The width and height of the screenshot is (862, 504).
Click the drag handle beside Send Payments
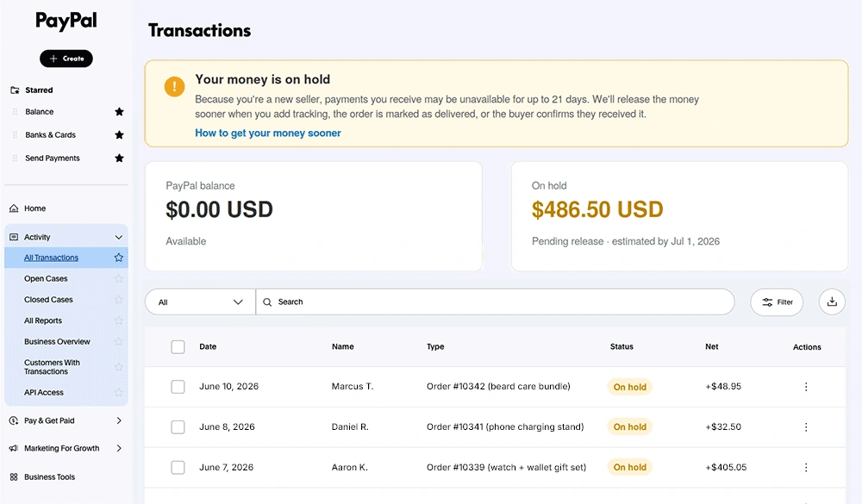(15, 159)
